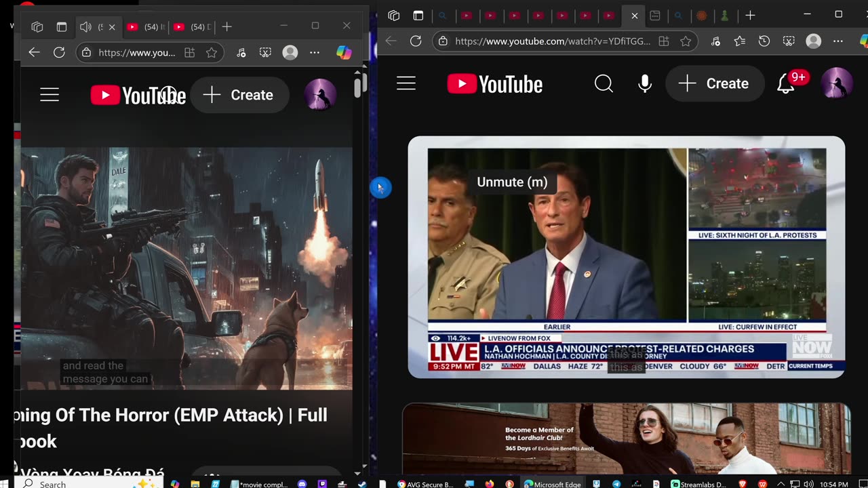
Task: Go back in the left Edge window
Action: click(x=34, y=52)
